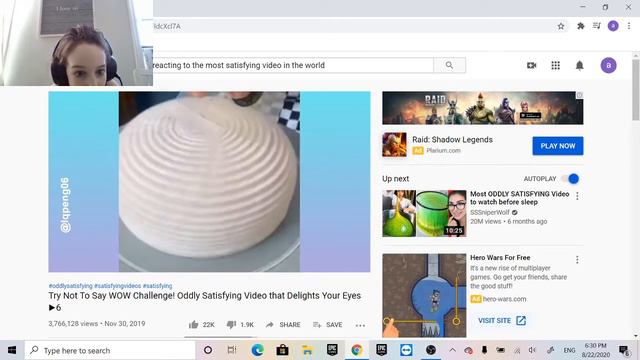Image resolution: width=640 pixels, height=360 pixels.
Task: Open the Windows Start menu
Action: point(12,350)
